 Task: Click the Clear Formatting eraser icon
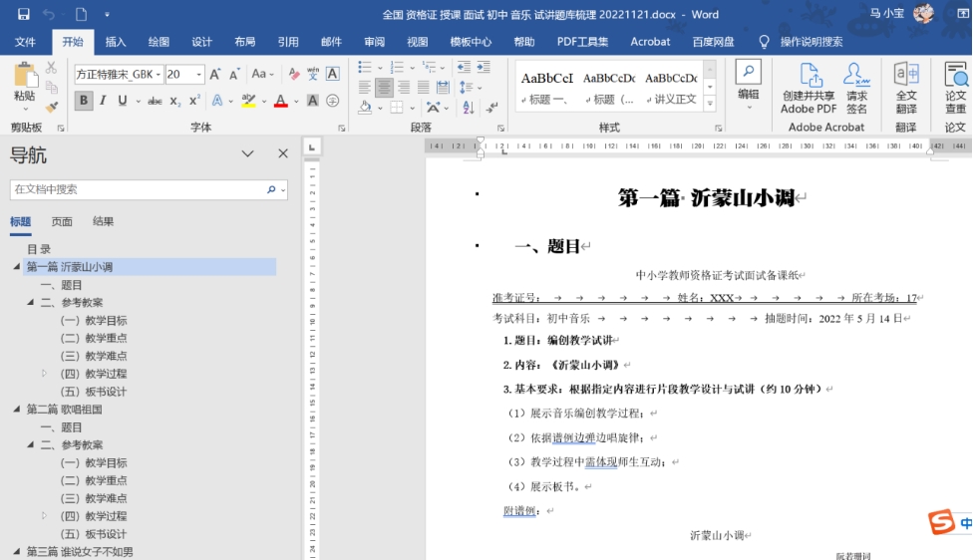coord(293,74)
